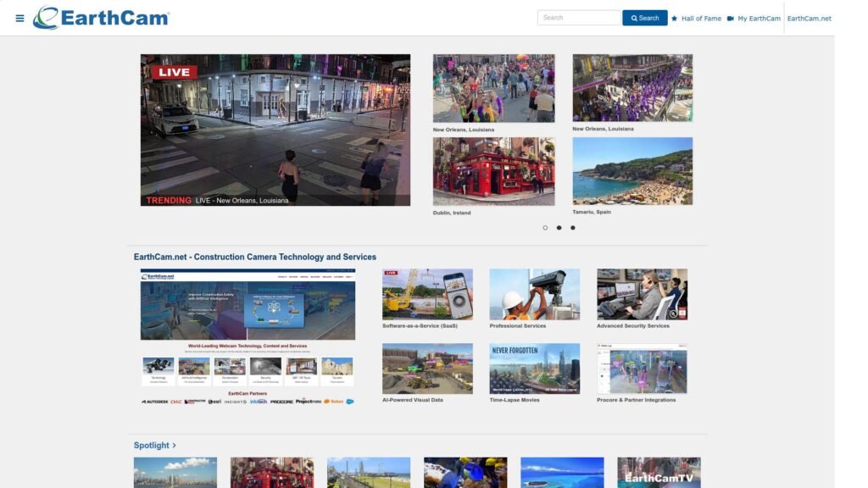This screenshot has height=488, width=868.
Task: Open AI-Powered Visual Data thumbnail
Action: pyautogui.click(x=427, y=369)
